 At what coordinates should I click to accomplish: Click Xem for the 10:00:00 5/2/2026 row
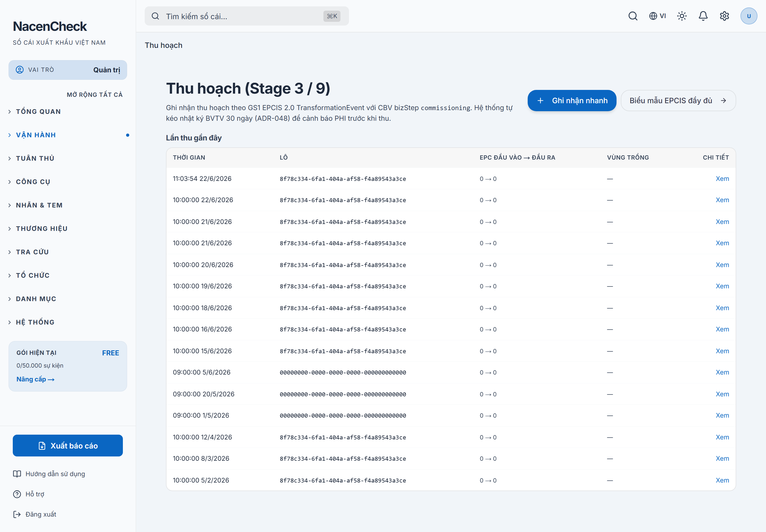(722, 480)
